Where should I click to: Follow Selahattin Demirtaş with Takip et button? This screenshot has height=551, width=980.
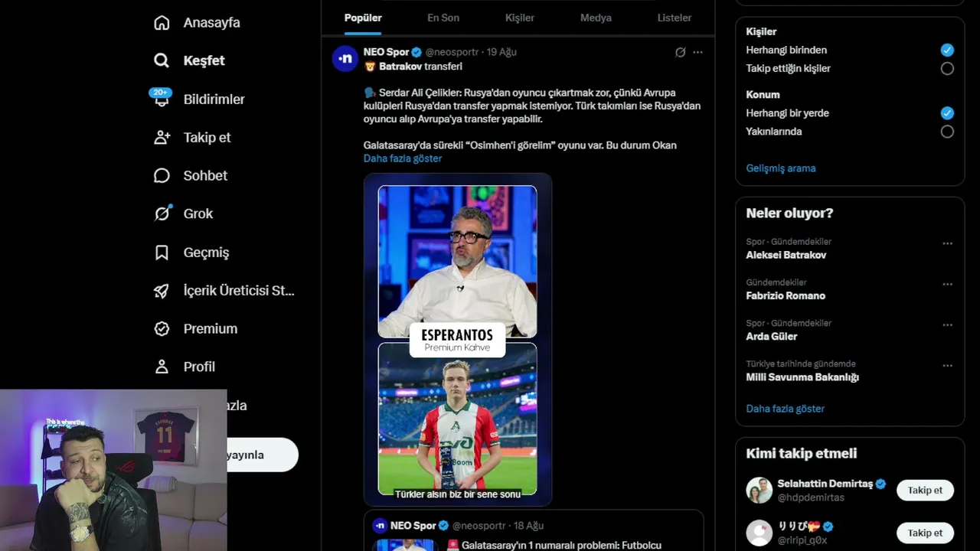(925, 490)
